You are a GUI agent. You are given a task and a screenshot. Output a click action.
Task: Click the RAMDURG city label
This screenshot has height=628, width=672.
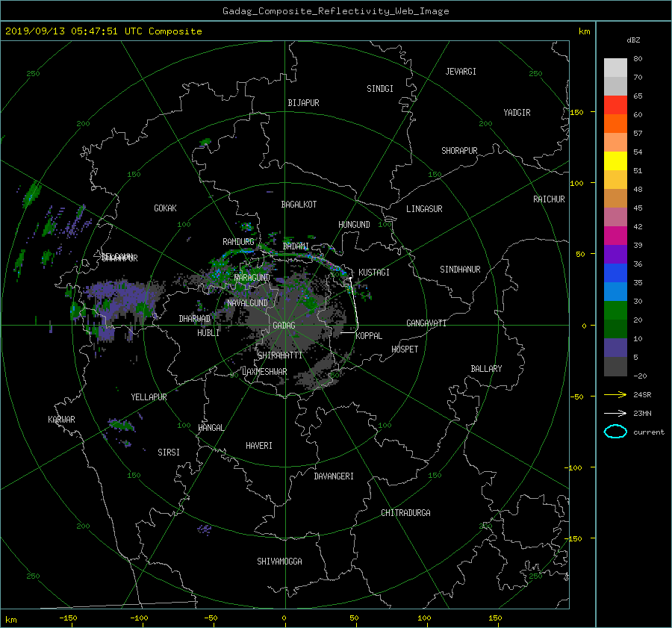[x=238, y=242]
